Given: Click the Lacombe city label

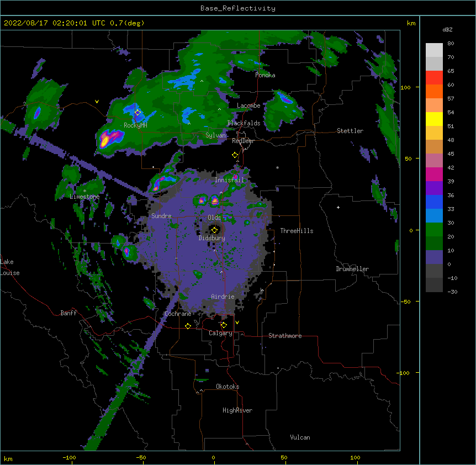Looking at the screenshot, I should [x=248, y=105].
